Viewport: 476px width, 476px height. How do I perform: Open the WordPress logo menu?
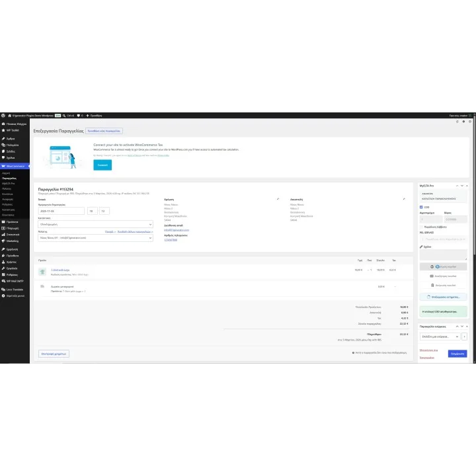pos(3,115)
